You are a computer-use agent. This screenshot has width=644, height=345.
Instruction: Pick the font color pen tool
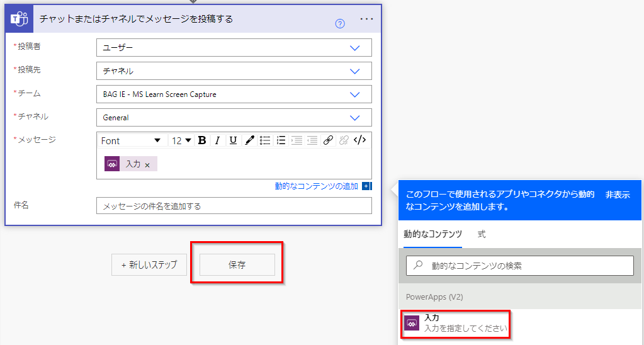pyautogui.click(x=249, y=140)
